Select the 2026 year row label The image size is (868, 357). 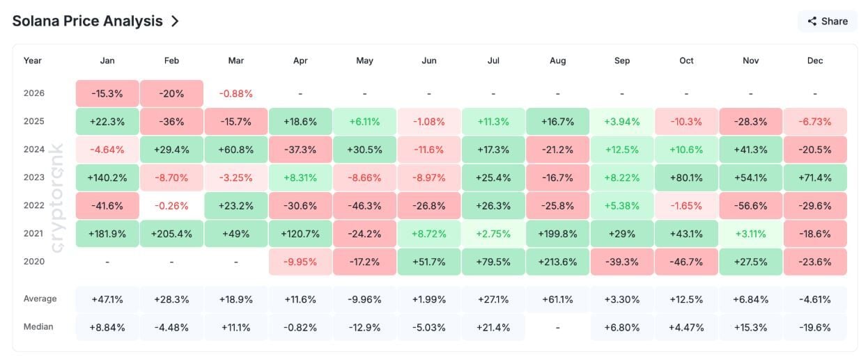click(x=33, y=93)
